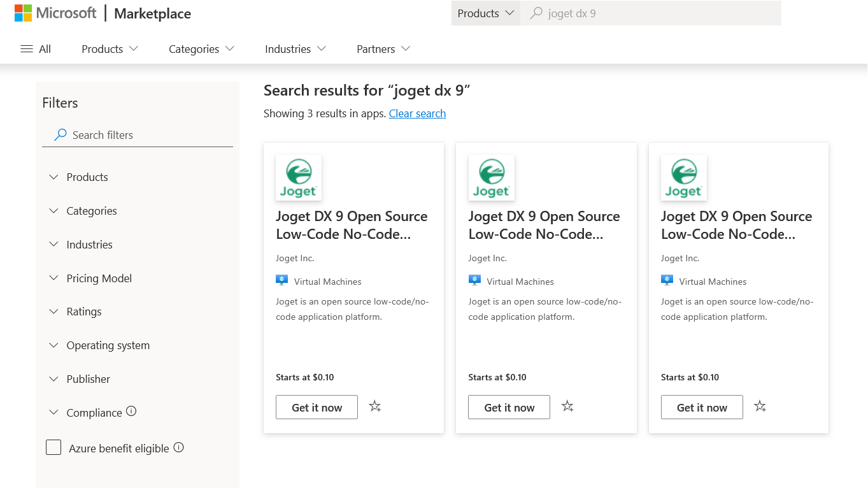Screen dimensions: 868x488
Task: Enable the Azure benefit eligible checkbox
Action: [53, 447]
